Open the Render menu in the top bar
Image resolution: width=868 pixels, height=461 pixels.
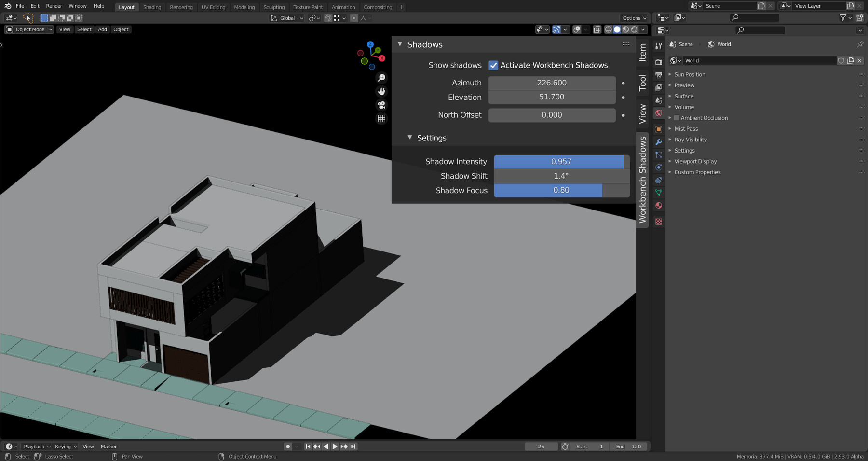tap(54, 6)
